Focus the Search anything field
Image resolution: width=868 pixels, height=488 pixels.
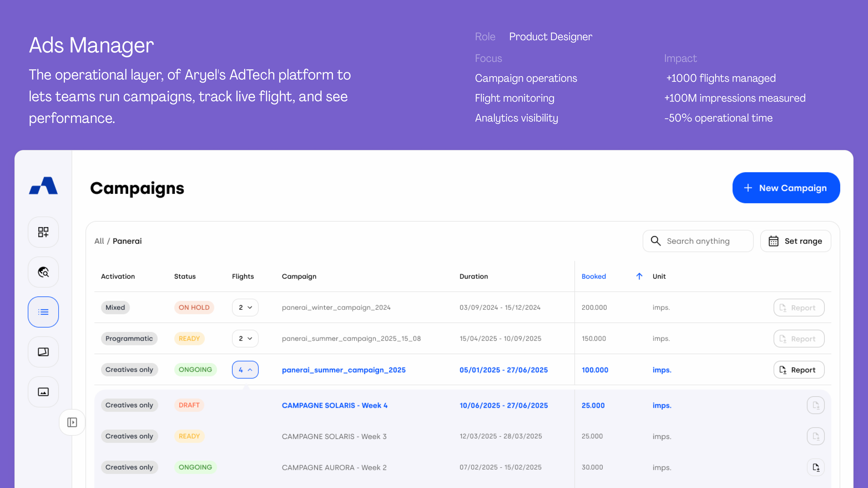(x=698, y=241)
